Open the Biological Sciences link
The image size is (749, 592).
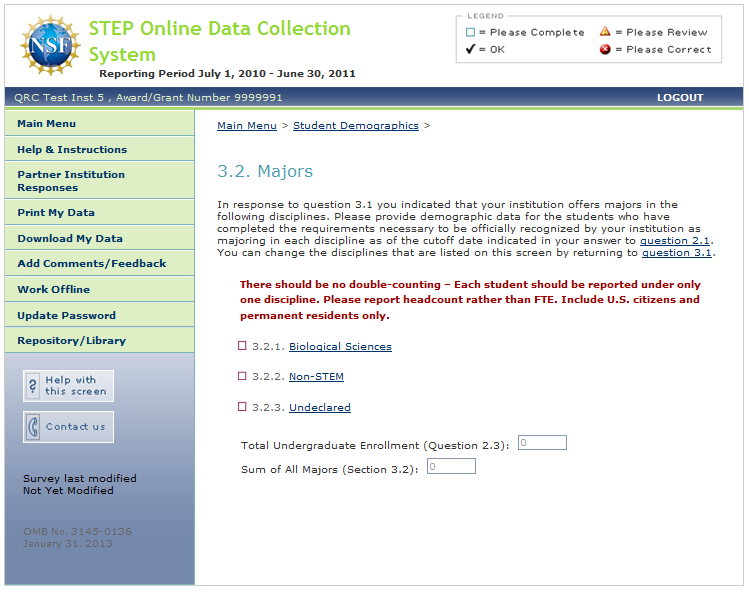340,347
